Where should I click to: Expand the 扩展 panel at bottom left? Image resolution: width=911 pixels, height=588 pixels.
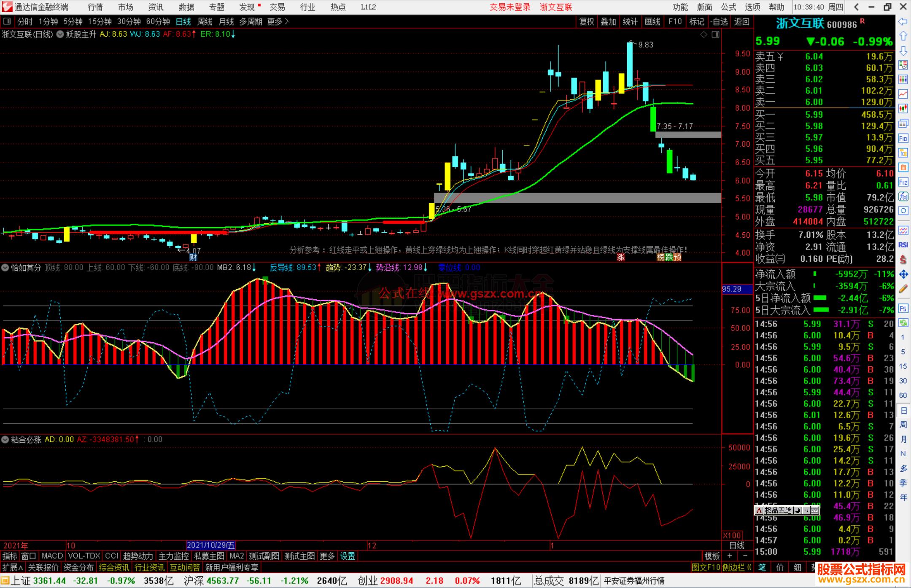tap(13, 567)
